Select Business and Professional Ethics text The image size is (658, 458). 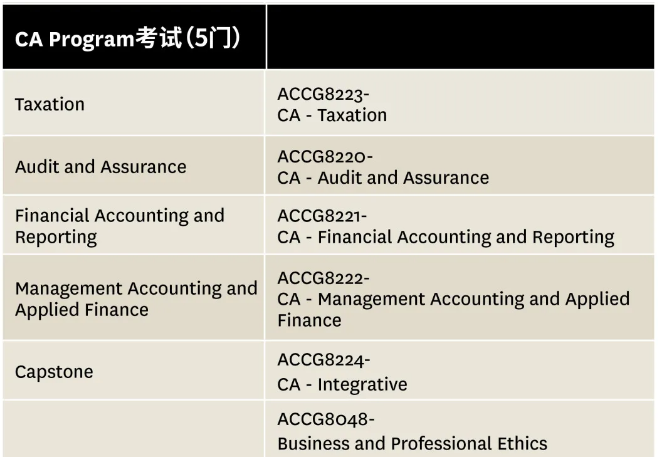tap(412, 443)
